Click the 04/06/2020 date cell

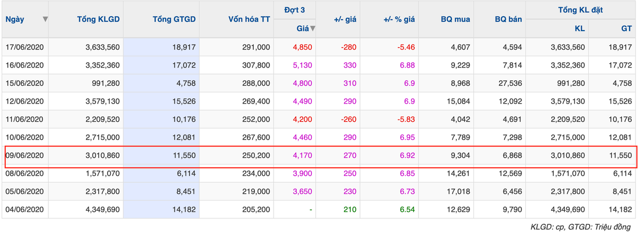(x=24, y=209)
